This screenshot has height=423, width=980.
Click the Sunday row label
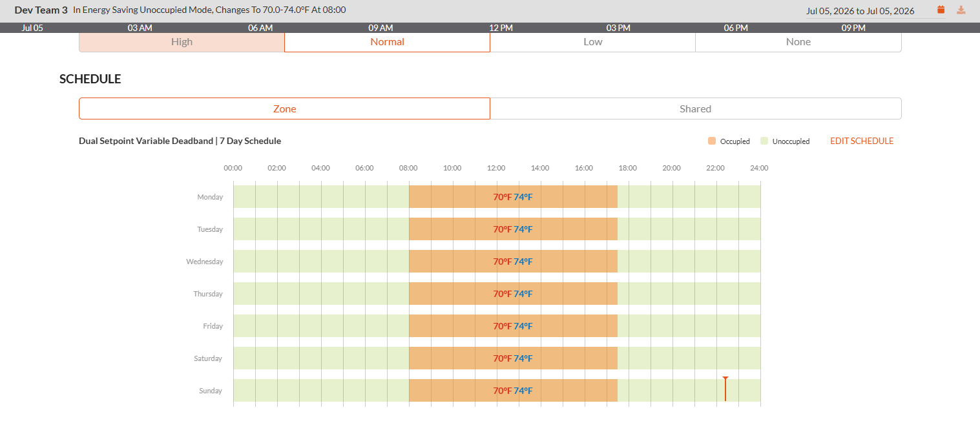[x=211, y=391]
